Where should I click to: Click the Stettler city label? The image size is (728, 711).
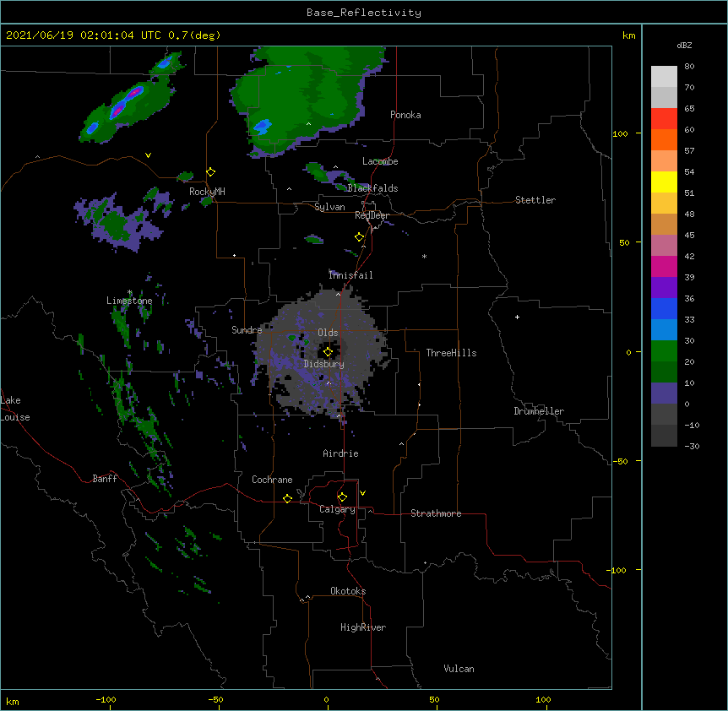pos(535,200)
